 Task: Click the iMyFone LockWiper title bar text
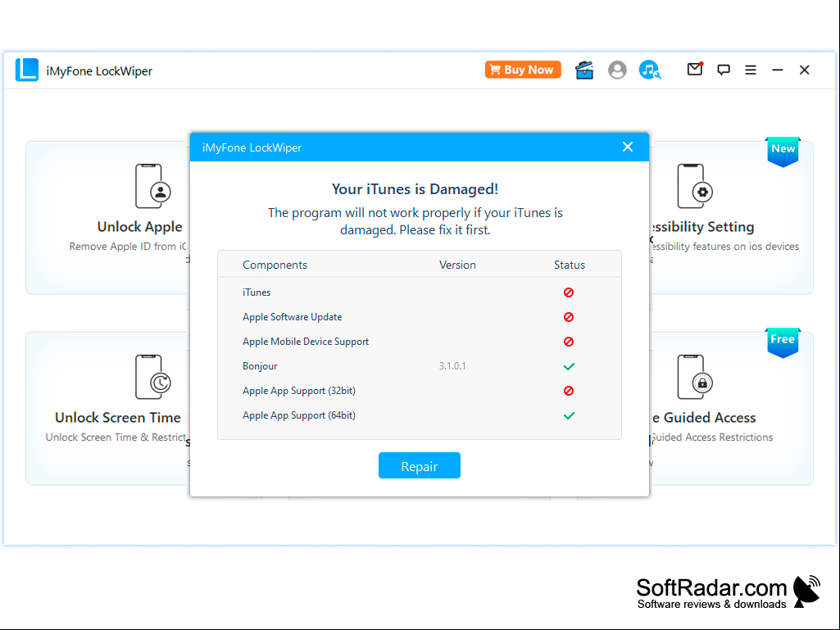click(x=99, y=70)
